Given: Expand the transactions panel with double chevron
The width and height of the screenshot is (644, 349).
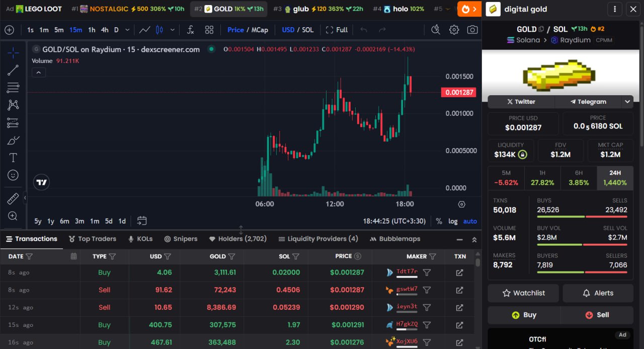Looking at the screenshot, I should (x=474, y=240).
